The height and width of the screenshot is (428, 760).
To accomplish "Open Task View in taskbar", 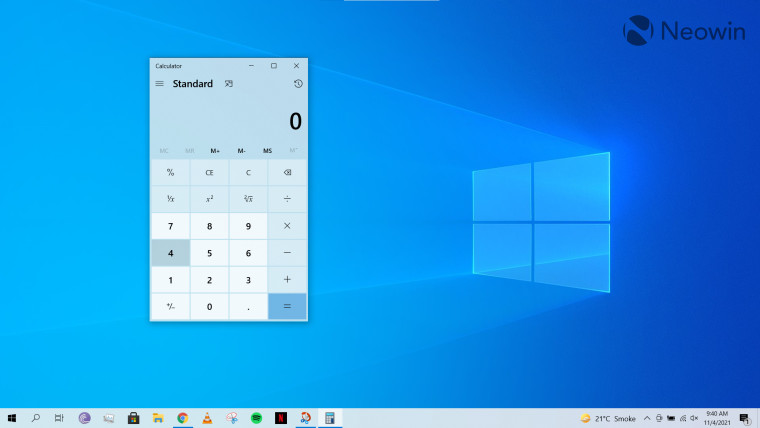I will (x=59, y=418).
